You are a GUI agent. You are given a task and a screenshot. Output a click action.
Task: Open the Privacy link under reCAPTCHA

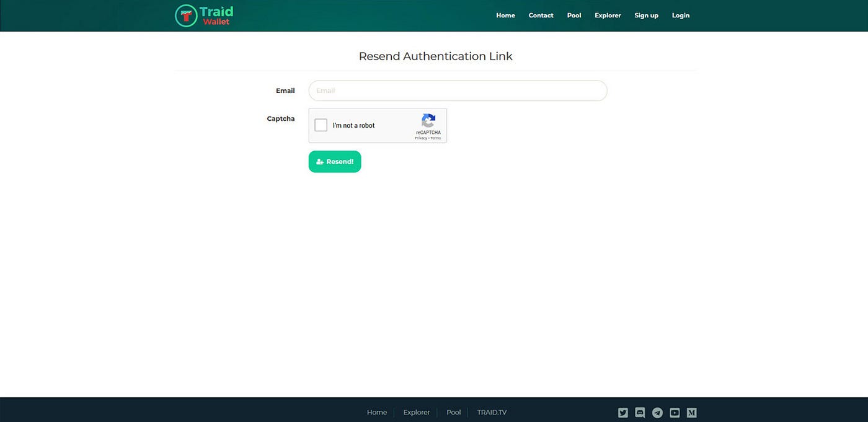tap(421, 138)
